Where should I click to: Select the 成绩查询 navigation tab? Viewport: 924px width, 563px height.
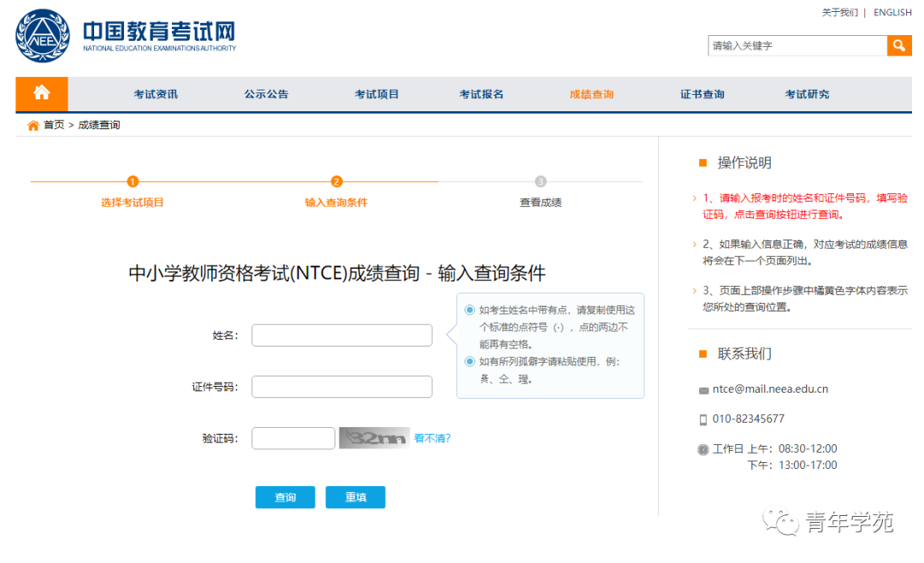click(x=590, y=94)
